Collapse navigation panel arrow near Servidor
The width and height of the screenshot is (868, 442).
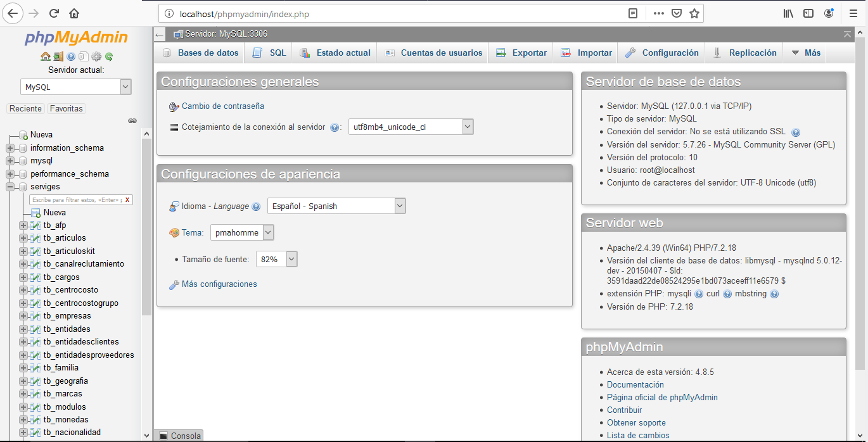(x=160, y=34)
